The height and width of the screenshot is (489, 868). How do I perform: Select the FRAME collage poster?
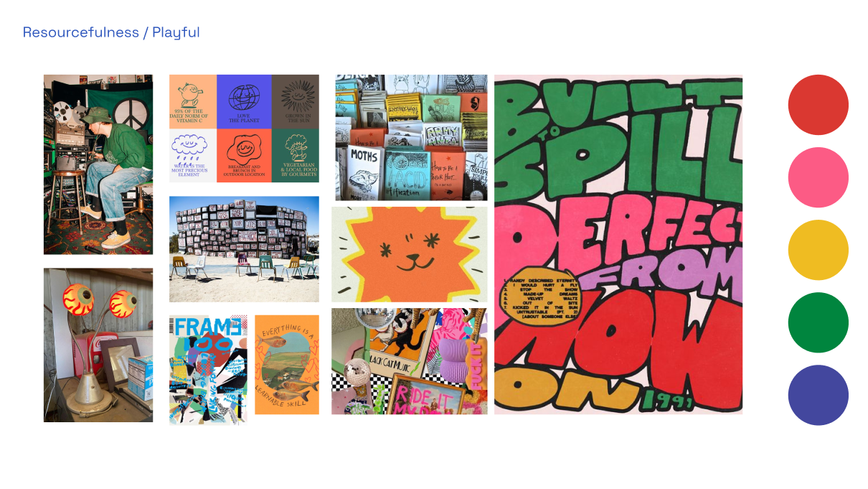click(209, 369)
